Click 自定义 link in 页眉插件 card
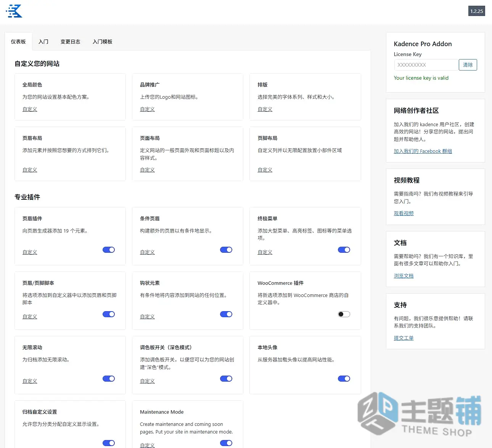The width and height of the screenshot is (492, 448). [30, 252]
